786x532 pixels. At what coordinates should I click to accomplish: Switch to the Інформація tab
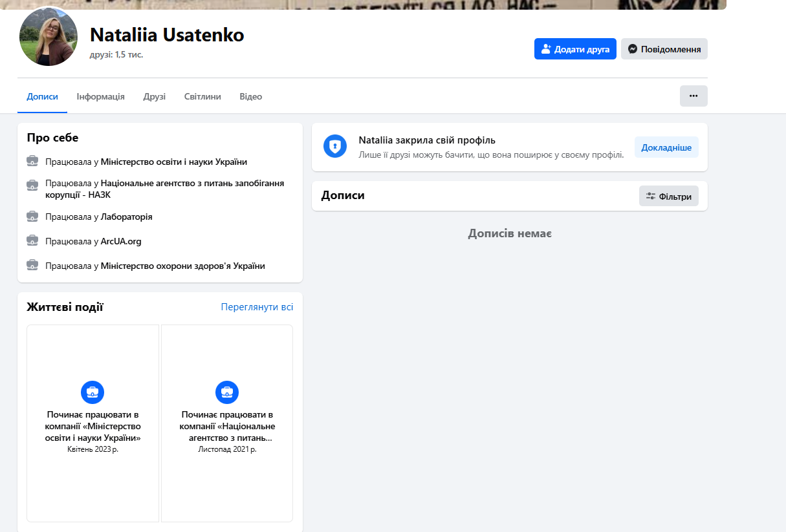click(100, 96)
